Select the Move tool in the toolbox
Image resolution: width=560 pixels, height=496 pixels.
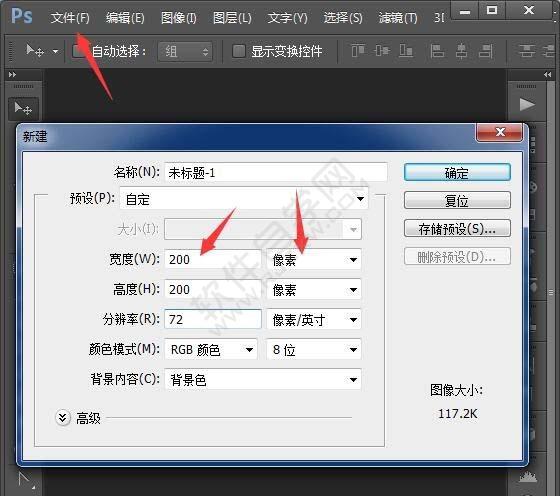pyautogui.click(x=23, y=108)
